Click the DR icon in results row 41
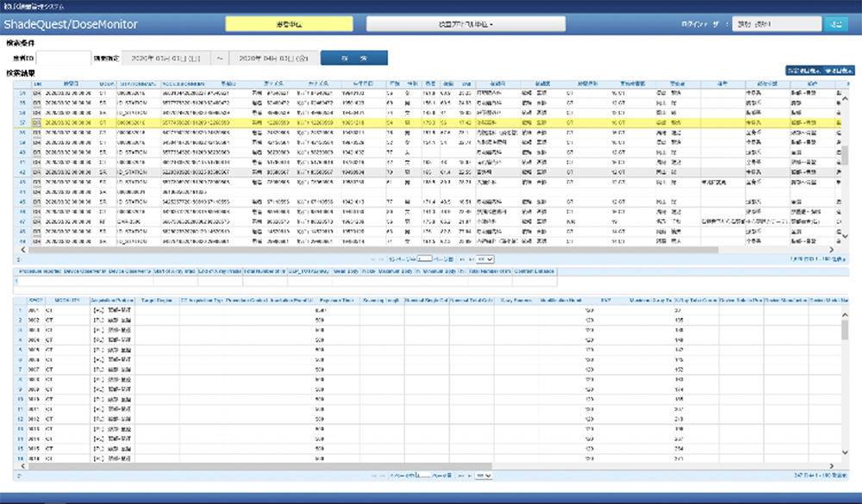The height and width of the screenshot is (504, 862). click(37, 162)
